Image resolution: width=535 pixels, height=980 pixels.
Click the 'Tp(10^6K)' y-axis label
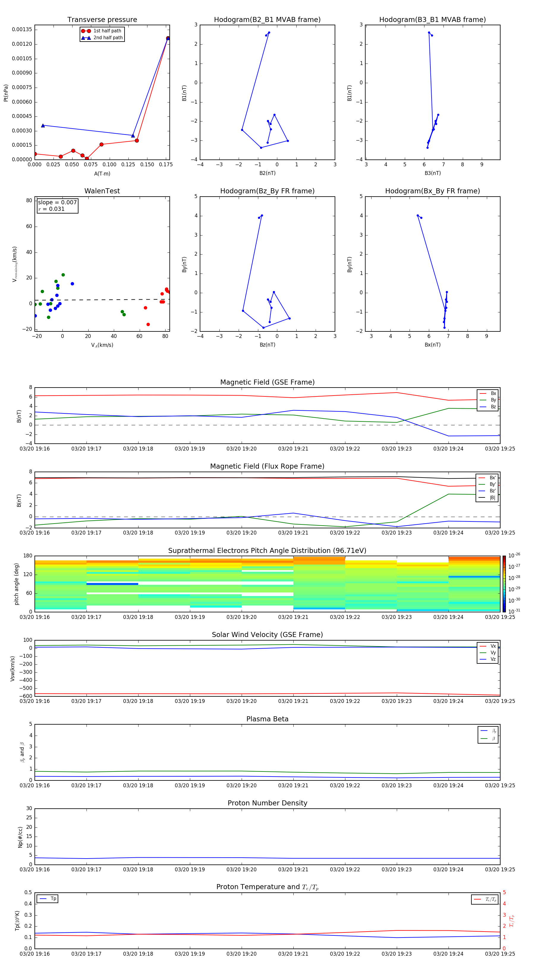point(17,921)
